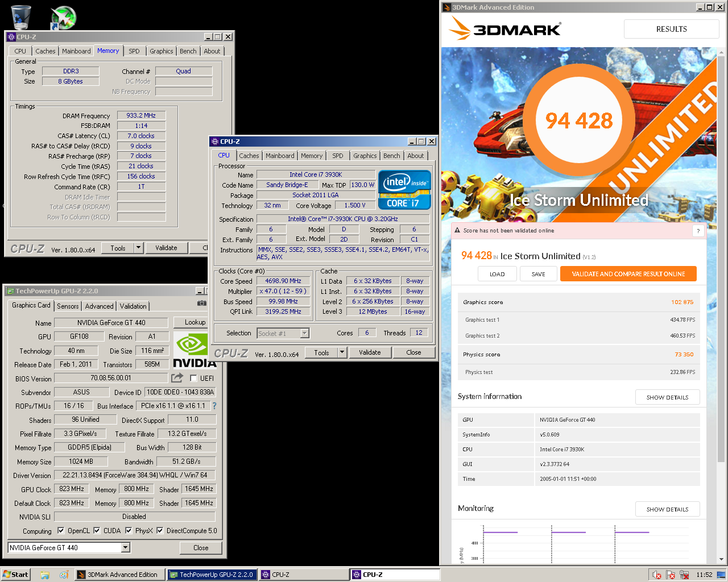Open the Tools dropdown arrow in Memory CPU-Z window
This screenshot has height=582, width=728.
coord(139,248)
